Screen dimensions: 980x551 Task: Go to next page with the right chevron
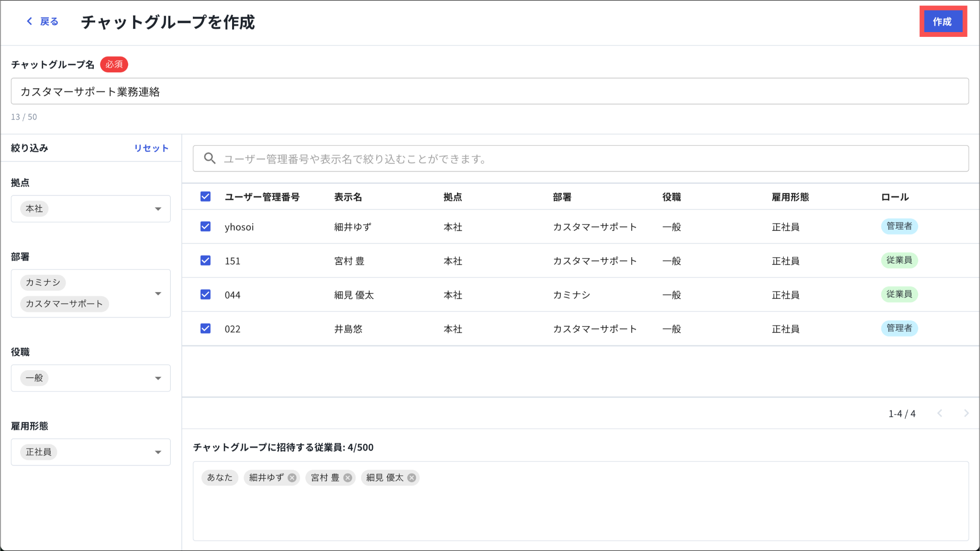[x=966, y=413]
